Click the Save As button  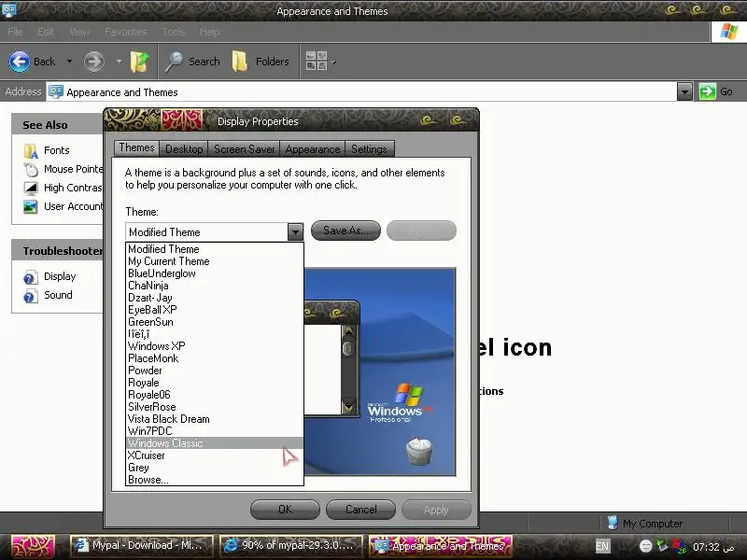pyautogui.click(x=345, y=231)
